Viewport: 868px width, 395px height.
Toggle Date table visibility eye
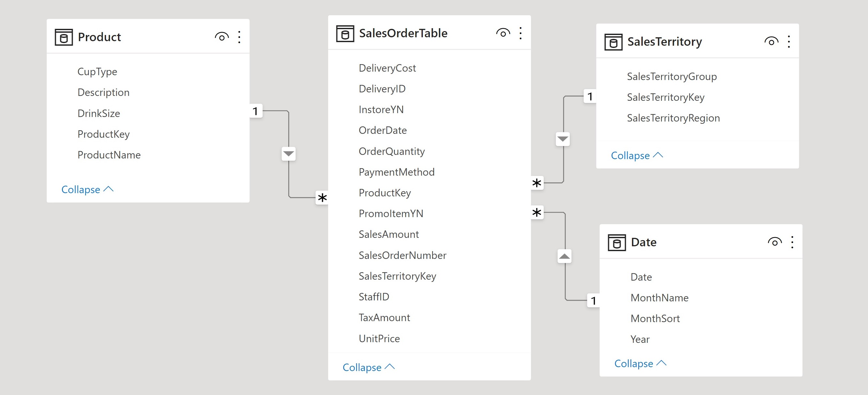pos(775,242)
